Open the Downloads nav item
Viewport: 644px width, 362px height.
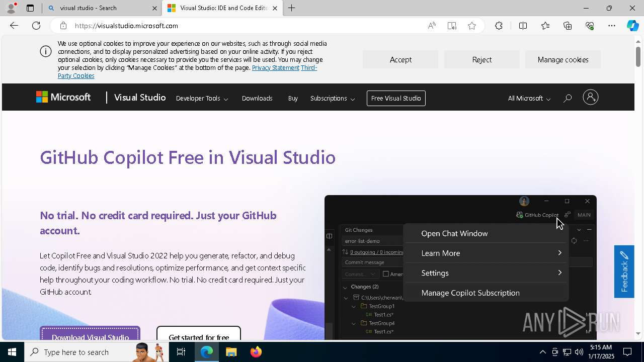(257, 98)
